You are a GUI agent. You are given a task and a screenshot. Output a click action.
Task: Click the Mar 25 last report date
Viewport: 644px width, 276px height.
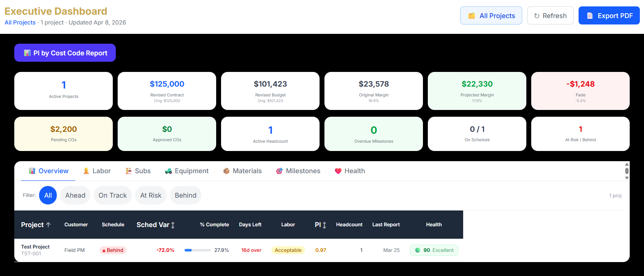[x=391, y=250]
